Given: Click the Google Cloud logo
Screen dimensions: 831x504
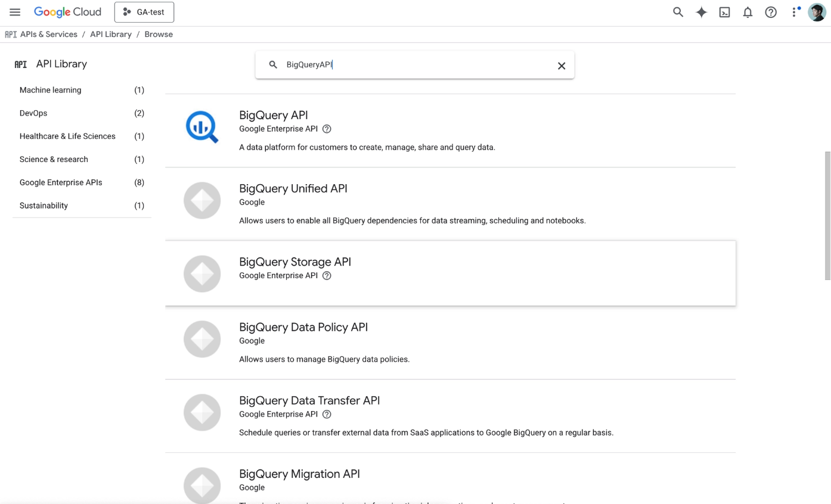Looking at the screenshot, I should (x=67, y=12).
